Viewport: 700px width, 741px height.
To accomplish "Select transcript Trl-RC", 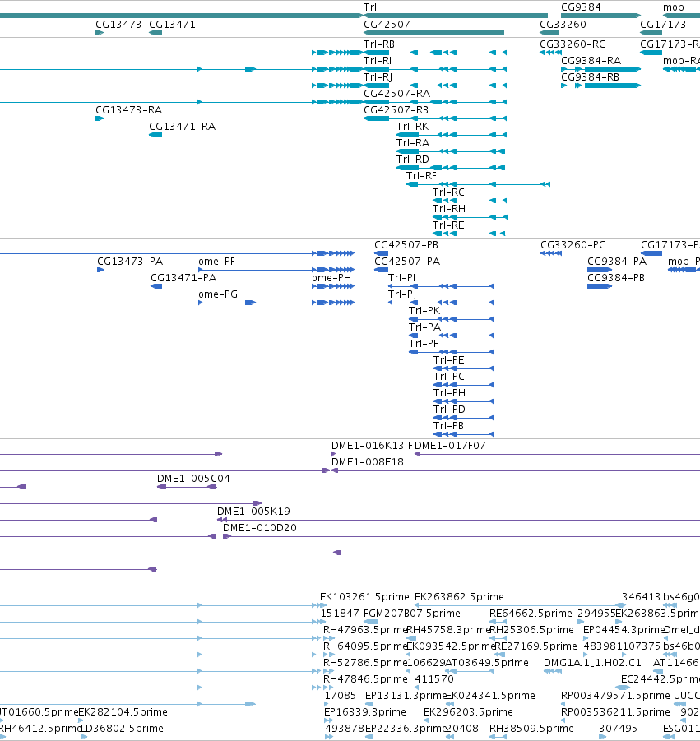I will coord(448,192).
